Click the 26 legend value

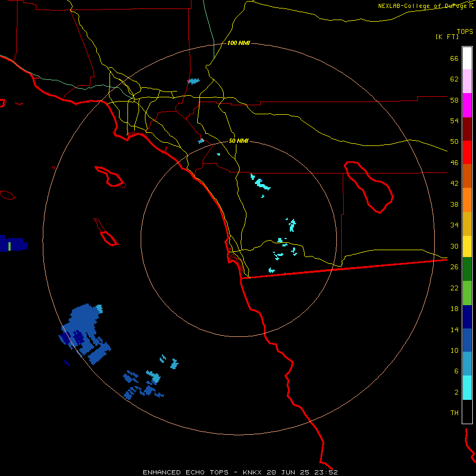[454, 267]
